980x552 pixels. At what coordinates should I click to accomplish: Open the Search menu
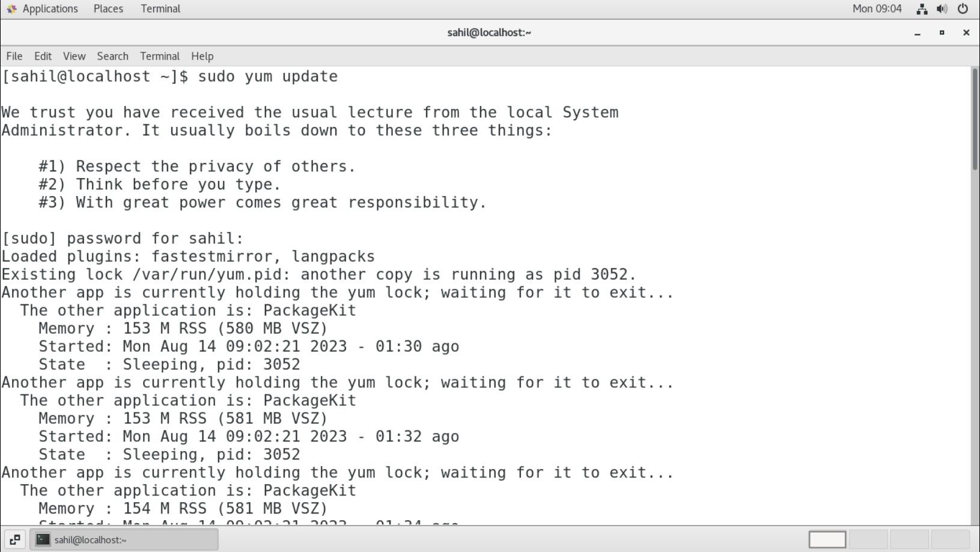(x=112, y=56)
